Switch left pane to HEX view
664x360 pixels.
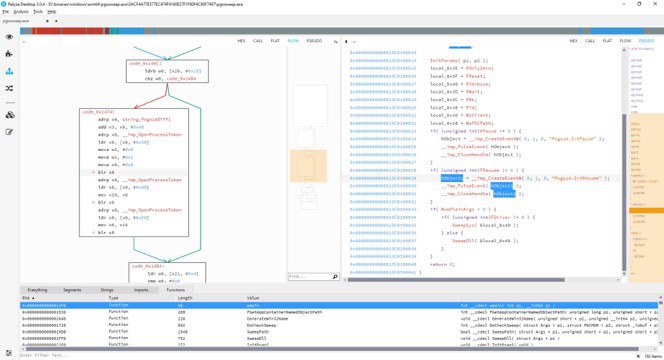pyautogui.click(x=241, y=41)
